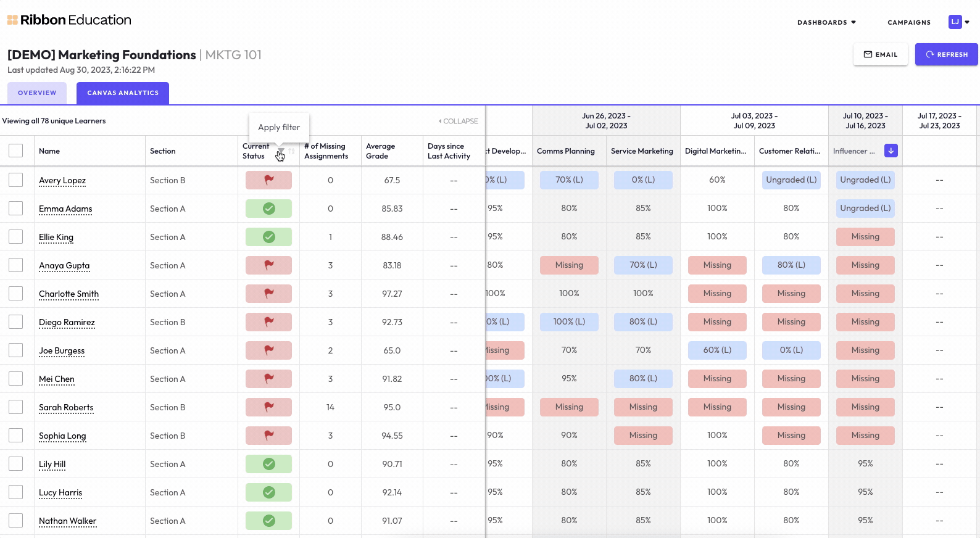Open Avery Lopez's learner profile
This screenshot has width=980, height=538.
click(x=62, y=181)
